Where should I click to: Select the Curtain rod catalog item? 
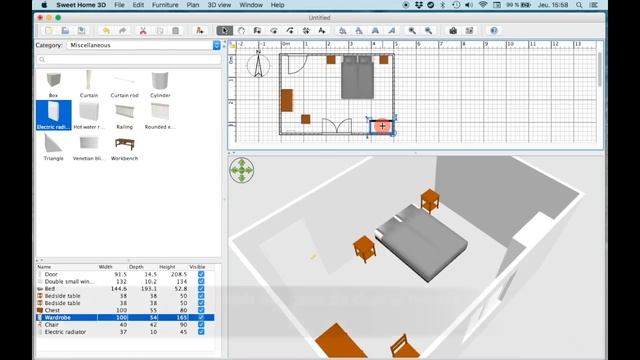(x=124, y=84)
